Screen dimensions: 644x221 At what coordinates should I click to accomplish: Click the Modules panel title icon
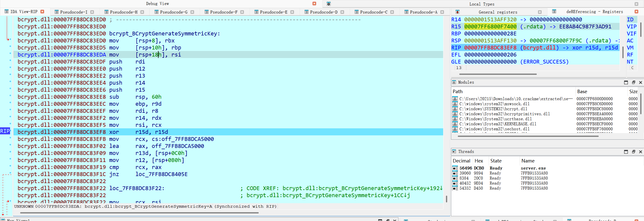click(x=454, y=82)
